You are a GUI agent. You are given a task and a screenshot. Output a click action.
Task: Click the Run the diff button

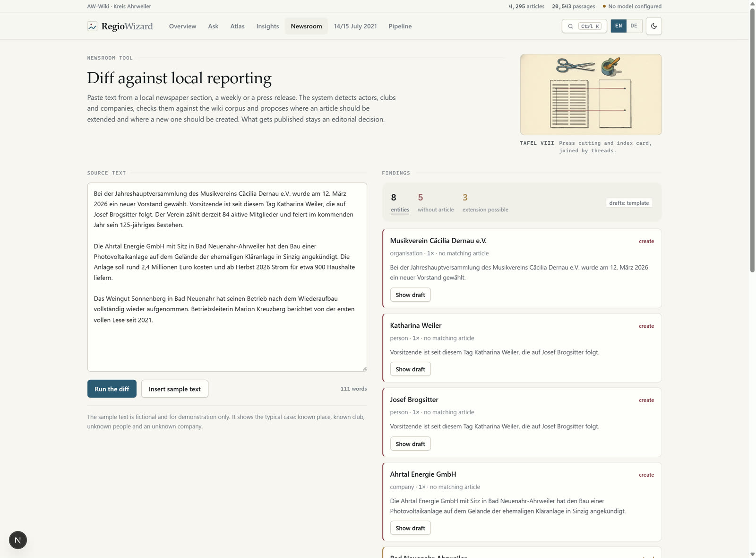(112, 389)
